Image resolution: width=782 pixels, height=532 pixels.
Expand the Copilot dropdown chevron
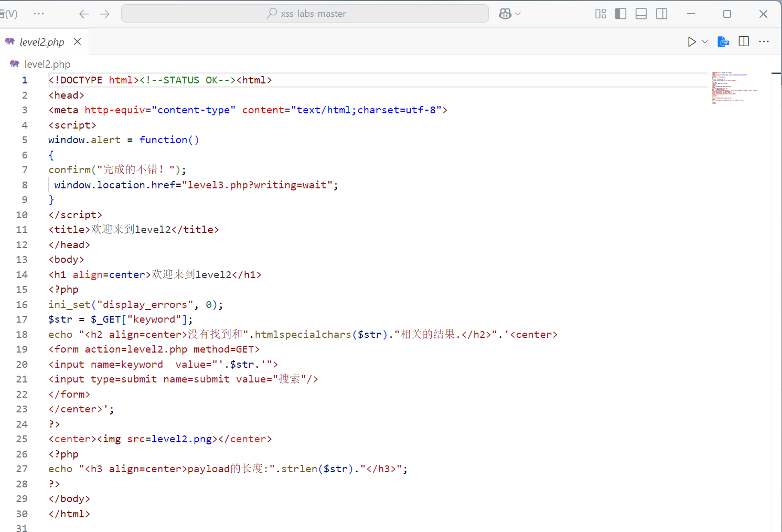[518, 14]
